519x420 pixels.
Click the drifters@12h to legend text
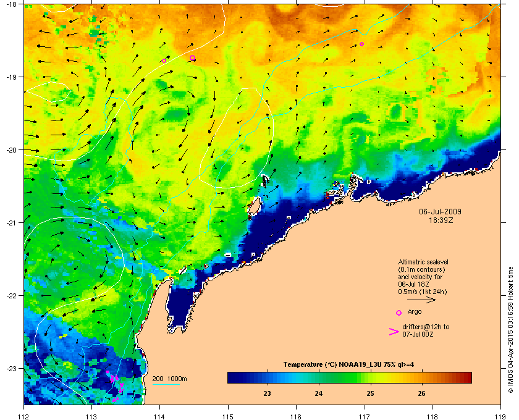(x=426, y=327)
